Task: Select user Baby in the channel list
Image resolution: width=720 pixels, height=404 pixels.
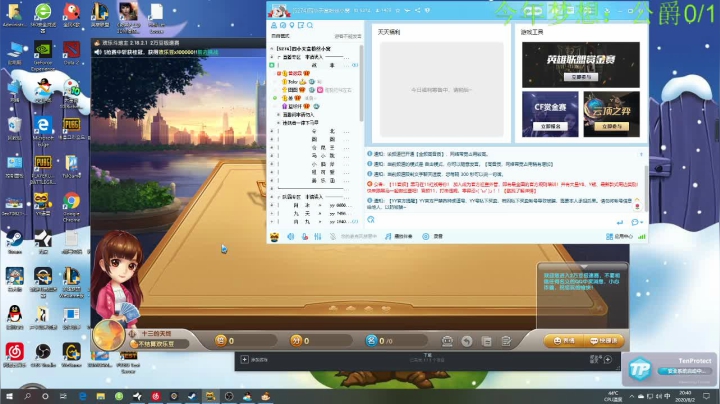Action: coord(292,82)
